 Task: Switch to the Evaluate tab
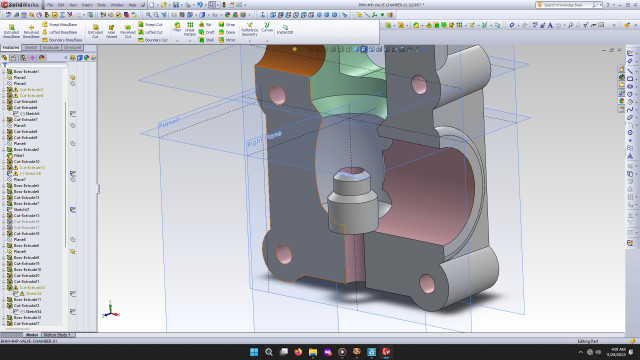point(51,48)
